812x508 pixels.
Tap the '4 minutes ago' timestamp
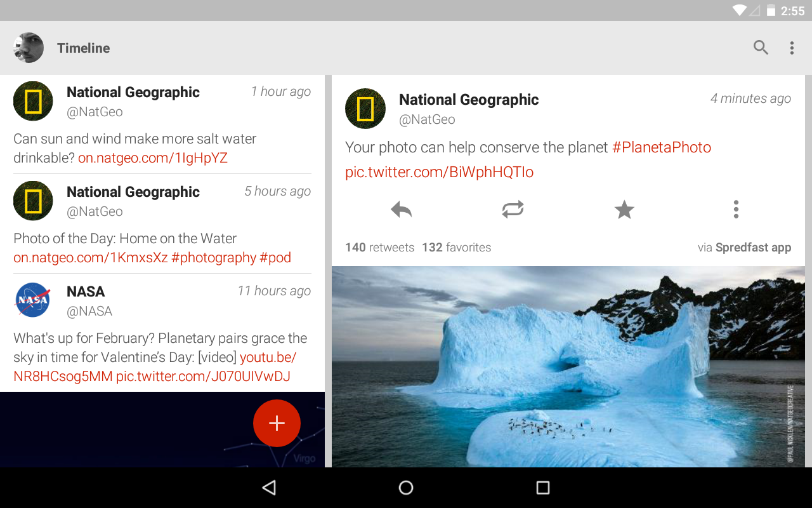point(750,98)
